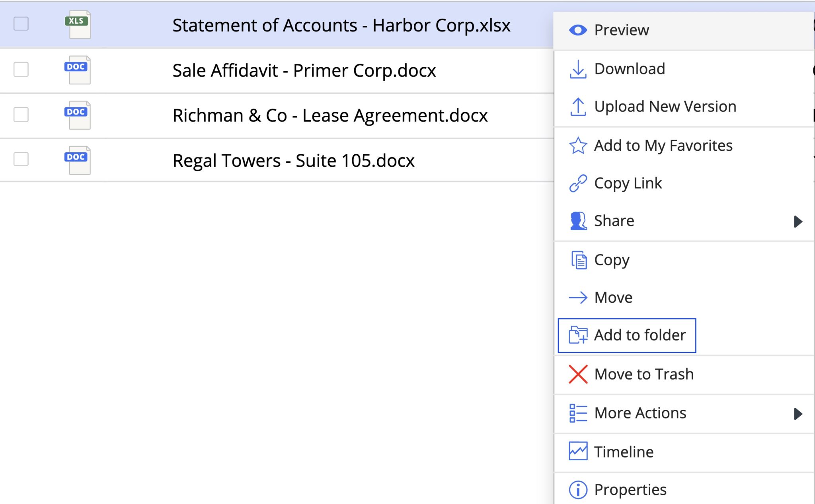Image resolution: width=815 pixels, height=504 pixels.
Task: Check the checkbox for Regal Towers - Suite 105.docx
Action: 22,160
